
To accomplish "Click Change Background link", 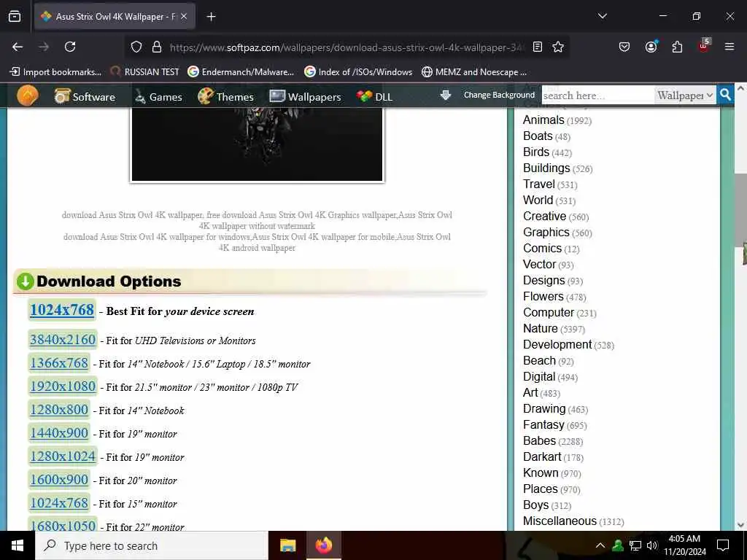I will point(499,95).
